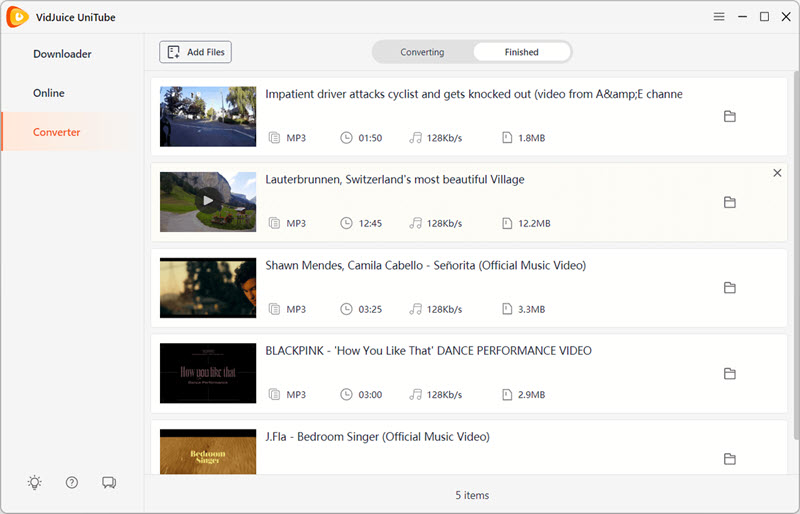This screenshot has width=800, height=514.
Task: Switch to Converting tab
Action: tap(422, 52)
